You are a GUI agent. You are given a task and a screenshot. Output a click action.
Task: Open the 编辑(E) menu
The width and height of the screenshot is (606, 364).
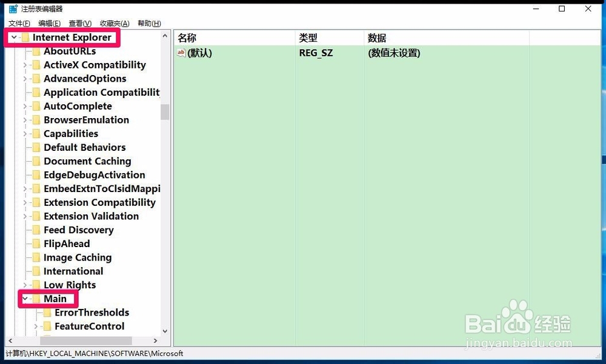[x=50, y=23]
